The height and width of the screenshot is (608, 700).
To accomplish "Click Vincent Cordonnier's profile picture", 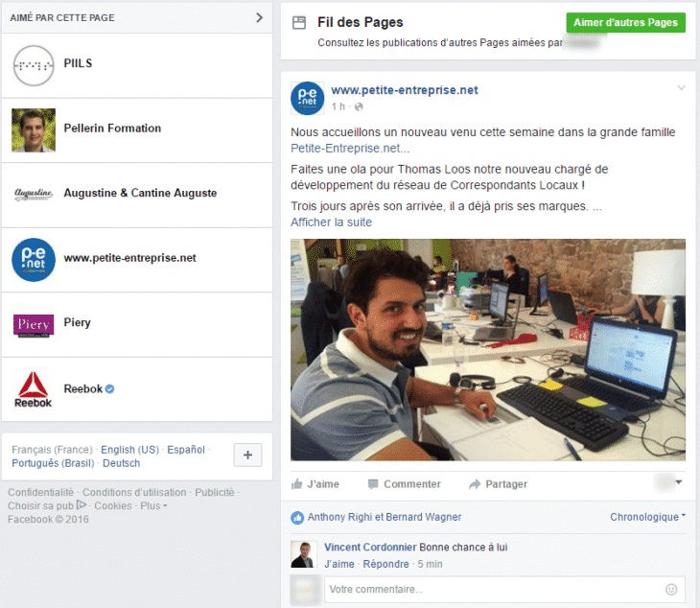I will [x=303, y=554].
